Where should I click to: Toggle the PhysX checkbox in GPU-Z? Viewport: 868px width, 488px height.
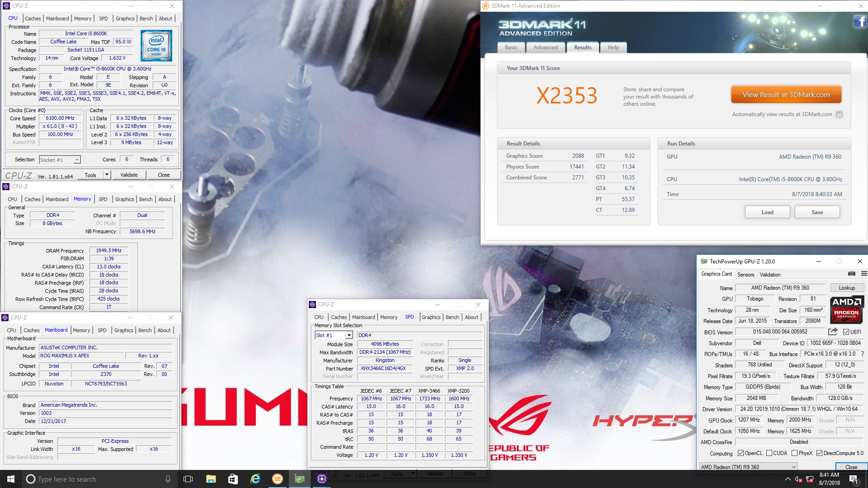pos(794,453)
